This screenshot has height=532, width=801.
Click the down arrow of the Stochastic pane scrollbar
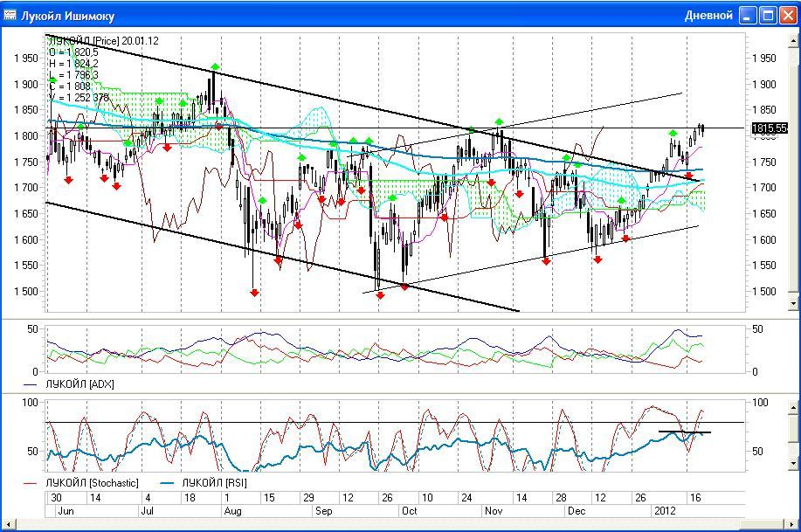793,464
